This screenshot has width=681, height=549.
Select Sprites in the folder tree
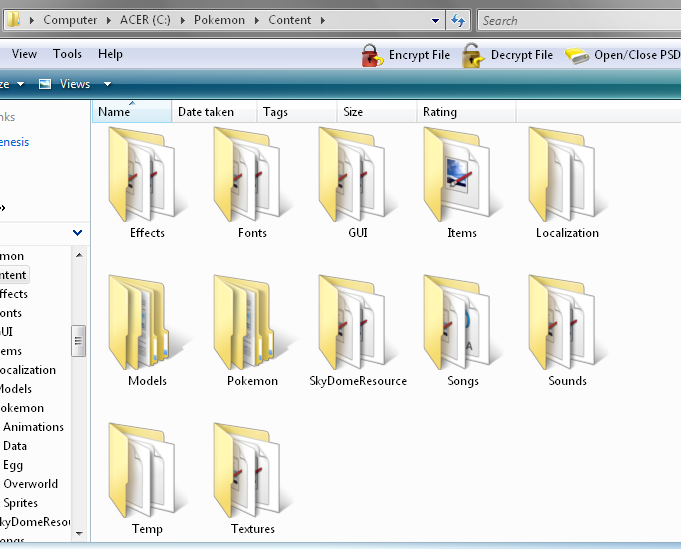20,503
